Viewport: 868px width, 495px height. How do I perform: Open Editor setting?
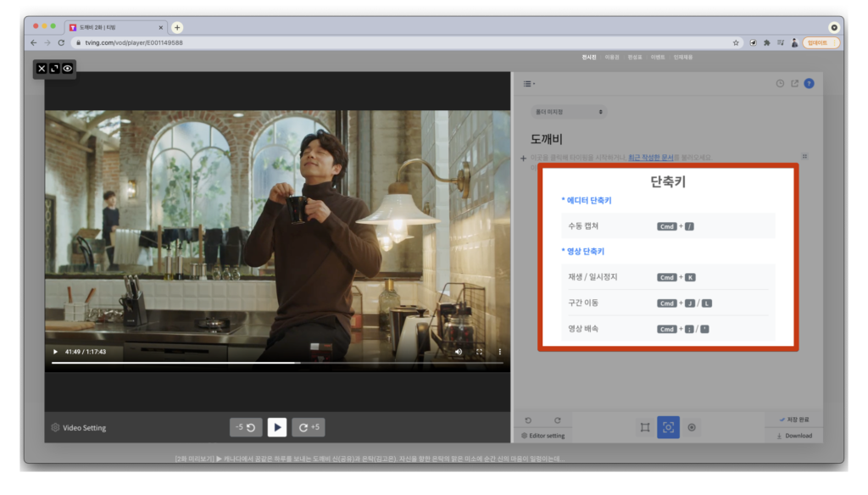coord(543,436)
